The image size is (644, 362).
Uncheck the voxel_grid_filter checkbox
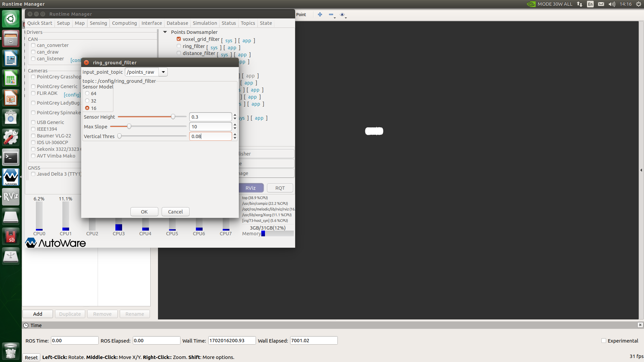(x=179, y=39)
